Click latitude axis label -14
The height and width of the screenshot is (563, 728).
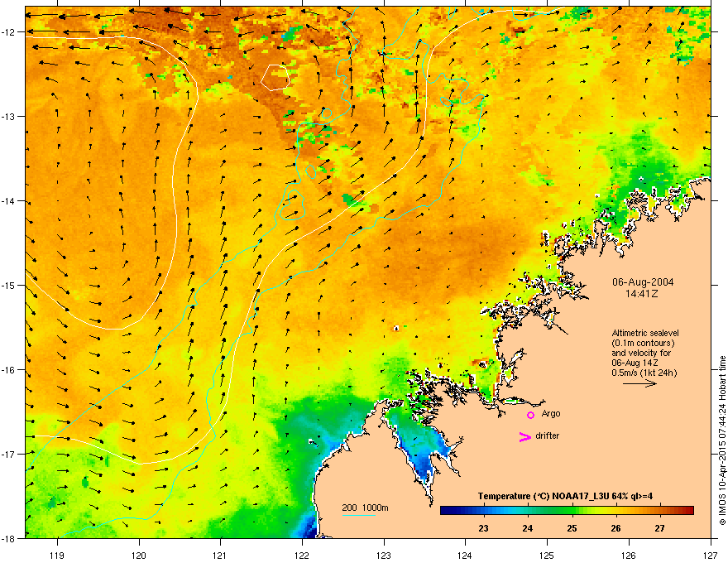coord(9,200)
